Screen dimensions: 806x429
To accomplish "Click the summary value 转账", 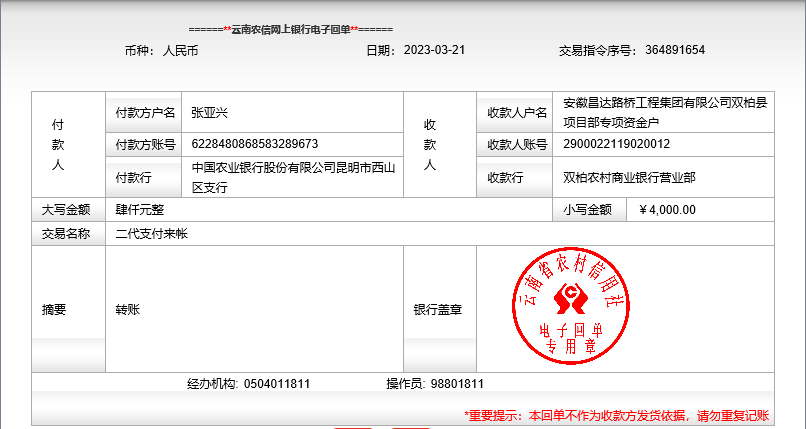I will pyautogui.click(x=128, y=310).
